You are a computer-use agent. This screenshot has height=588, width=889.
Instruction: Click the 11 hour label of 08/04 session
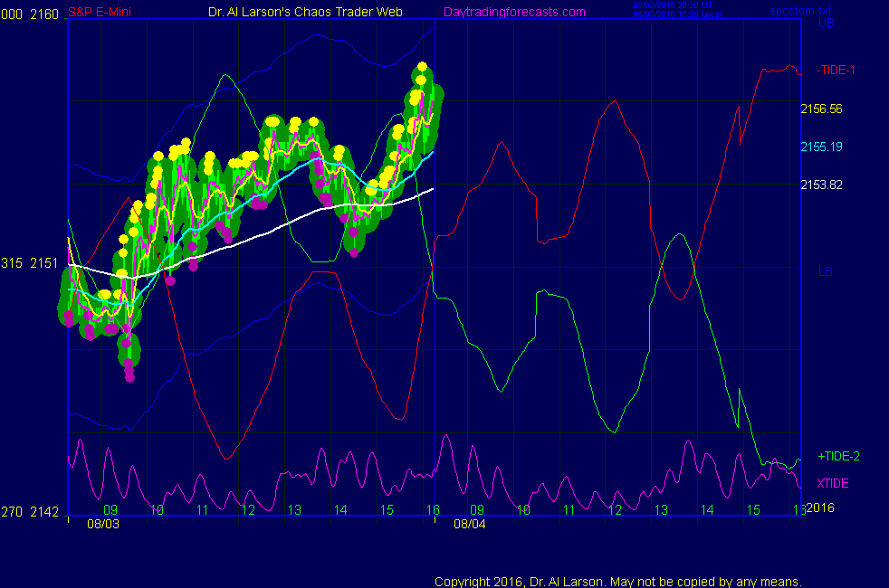click(569, 510)
